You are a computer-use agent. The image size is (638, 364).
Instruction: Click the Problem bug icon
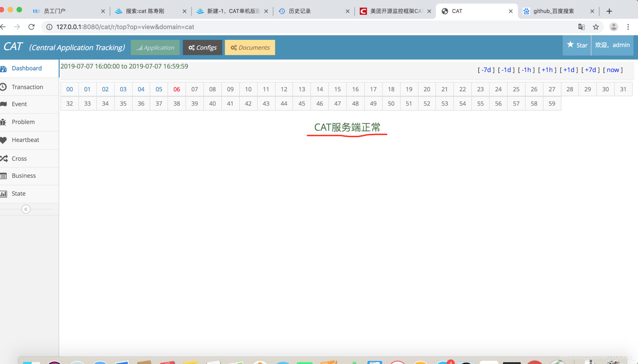(3, 122)
